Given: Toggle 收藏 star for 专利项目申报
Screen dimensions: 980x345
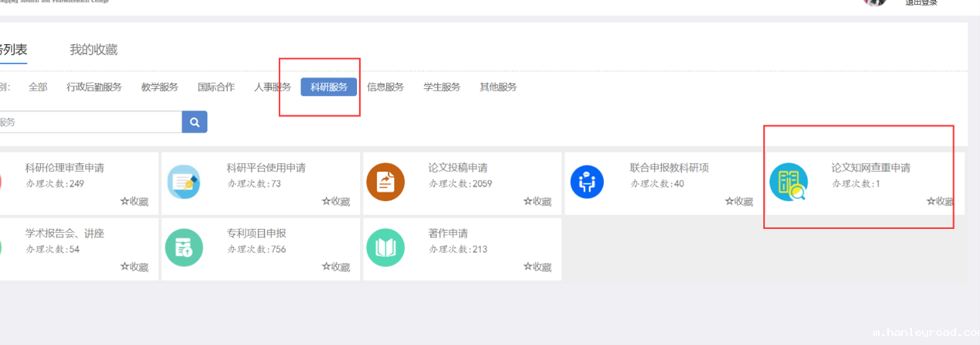Looking at the screenshot, I should (336, 267).
